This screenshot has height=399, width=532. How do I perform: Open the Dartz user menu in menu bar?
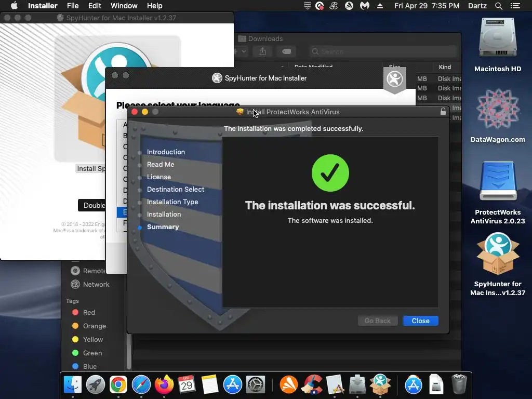click(x=477, y=6)
